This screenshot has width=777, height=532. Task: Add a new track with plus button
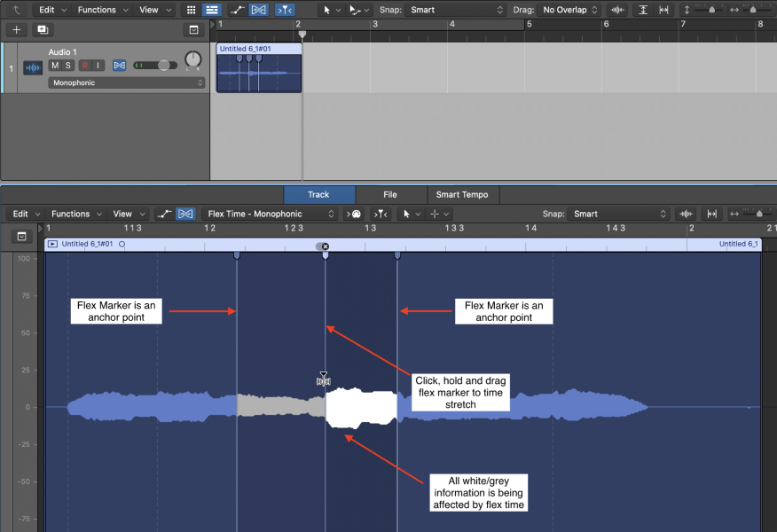pos(16,30)
